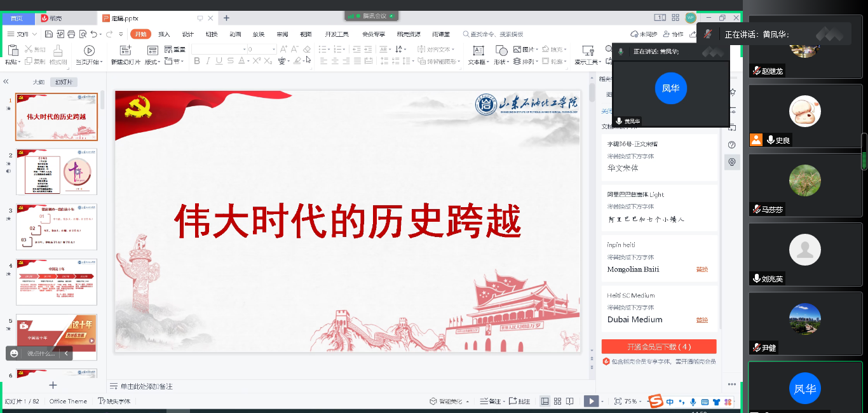Toggle underline text formatting
Image resolution: width=868 pixels, height=413 pixels.
pos(219,61)
